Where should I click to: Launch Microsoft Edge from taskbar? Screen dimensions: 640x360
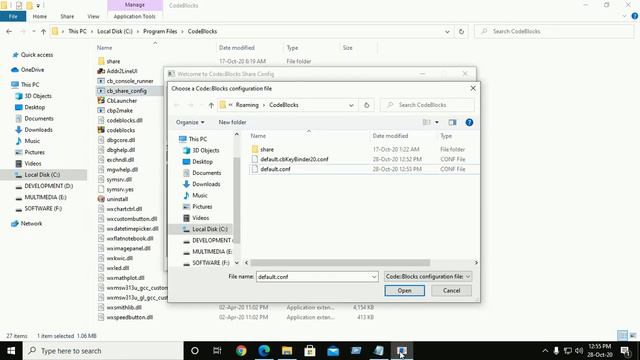(x=264, y=351)
